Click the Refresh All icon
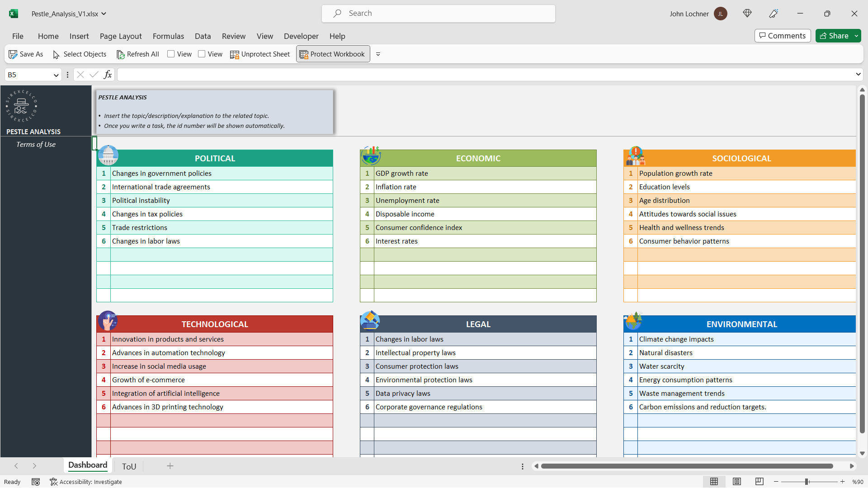Viewport: 868px width, 488px height. (120, 54)
